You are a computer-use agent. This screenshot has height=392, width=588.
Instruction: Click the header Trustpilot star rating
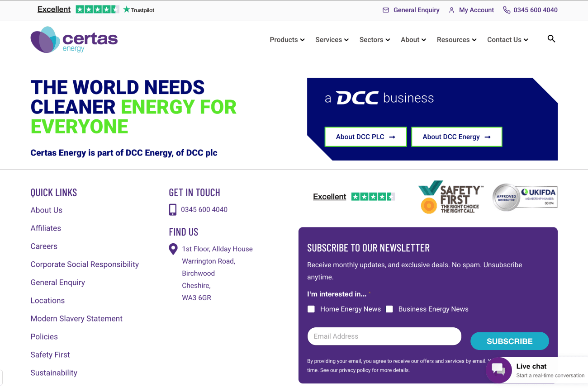97,9
